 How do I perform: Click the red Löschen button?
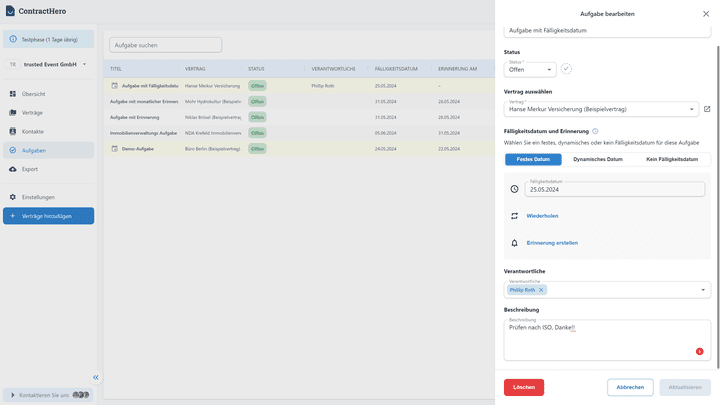click(524, 387)
